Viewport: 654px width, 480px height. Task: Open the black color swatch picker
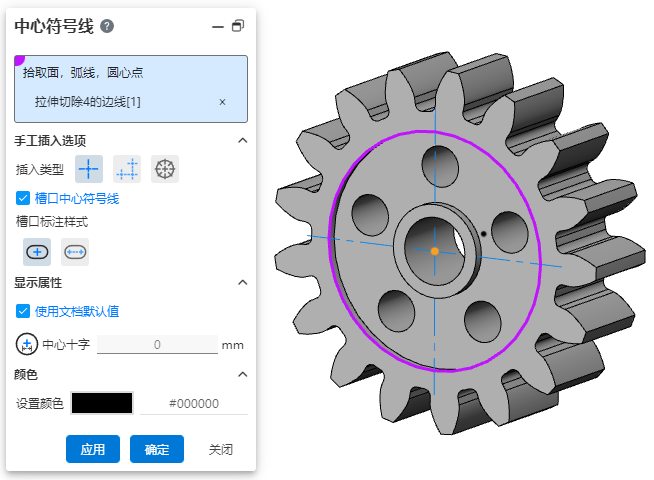point(101,403)
